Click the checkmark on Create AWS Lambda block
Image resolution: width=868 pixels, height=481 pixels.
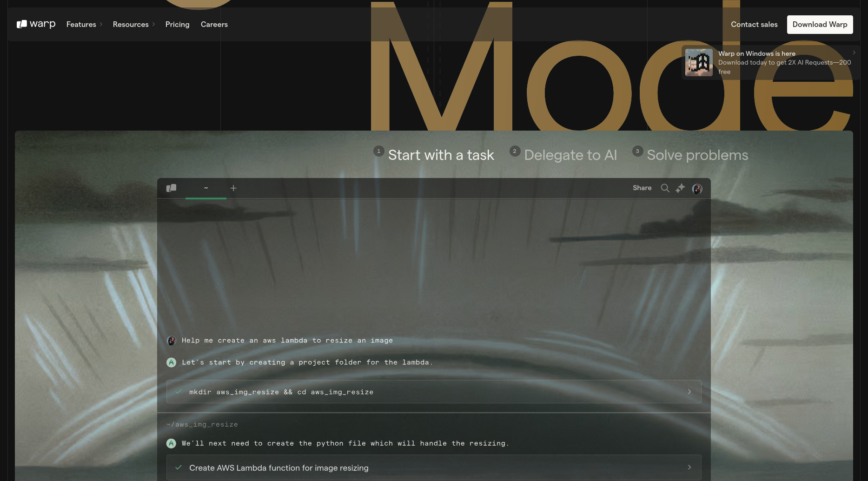tap(178, 468)
